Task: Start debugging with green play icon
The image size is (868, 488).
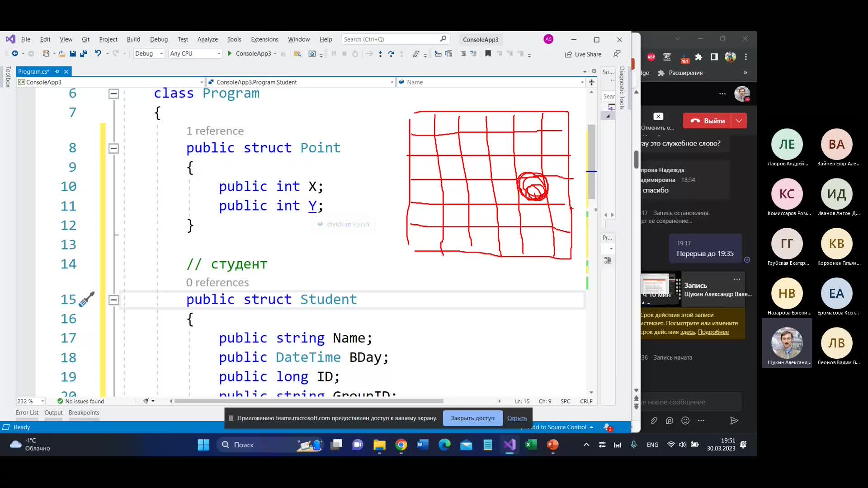Action: pyautogui.click(x=230, y=54)
